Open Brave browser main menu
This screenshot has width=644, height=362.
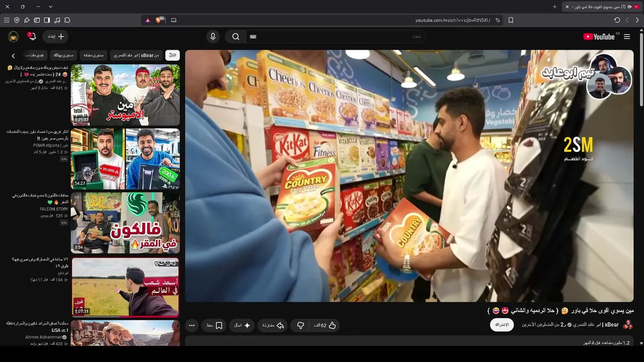(x=7, y=20)
